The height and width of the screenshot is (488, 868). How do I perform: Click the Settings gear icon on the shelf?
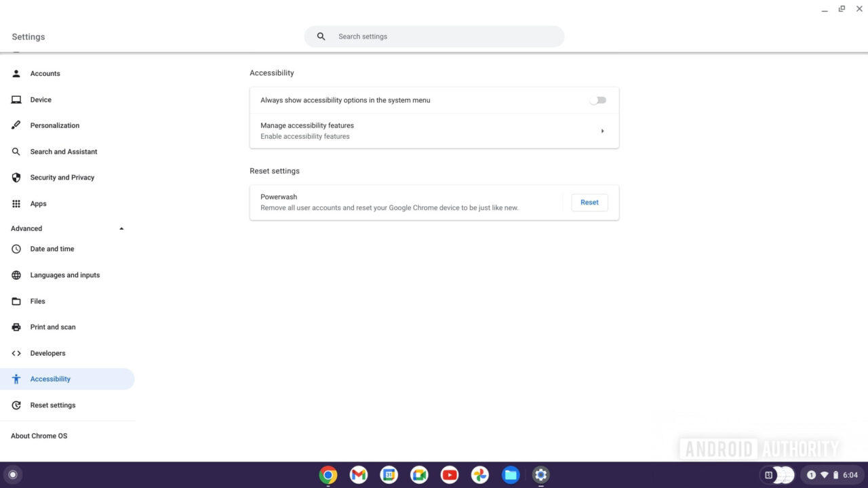tap(540, 475)
